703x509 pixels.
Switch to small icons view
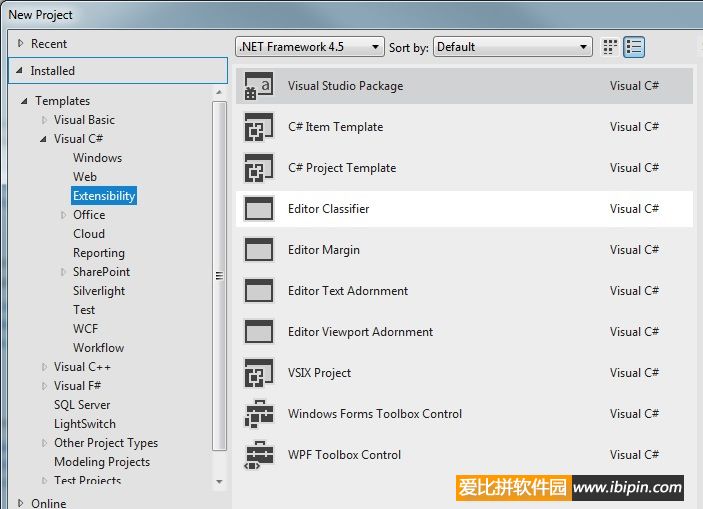click(x=610, y=47)
